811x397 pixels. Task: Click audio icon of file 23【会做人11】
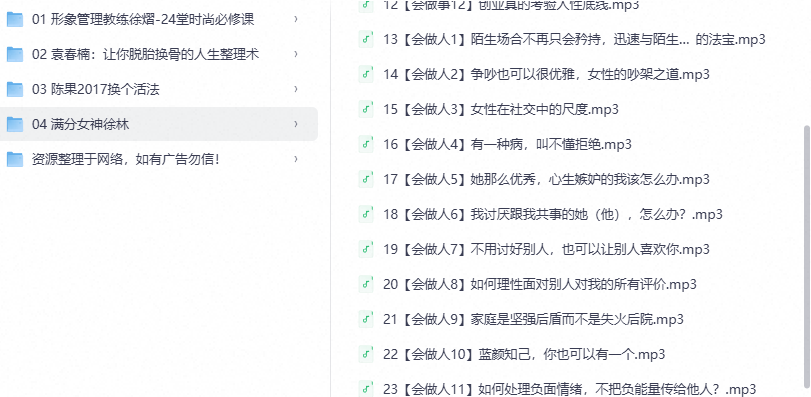pos(366,389)
